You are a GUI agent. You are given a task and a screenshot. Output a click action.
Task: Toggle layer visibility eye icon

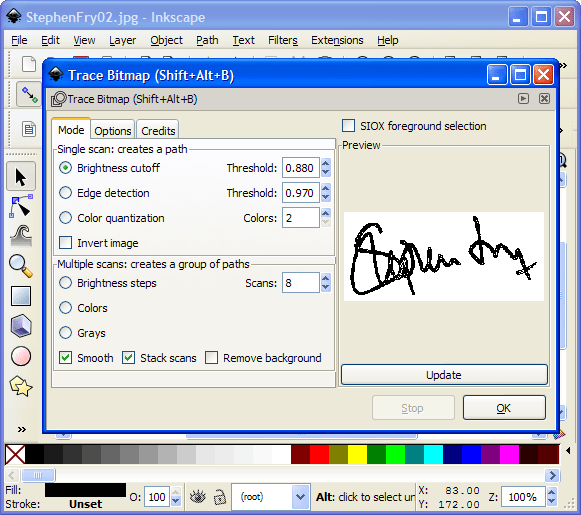coord(197,496)
